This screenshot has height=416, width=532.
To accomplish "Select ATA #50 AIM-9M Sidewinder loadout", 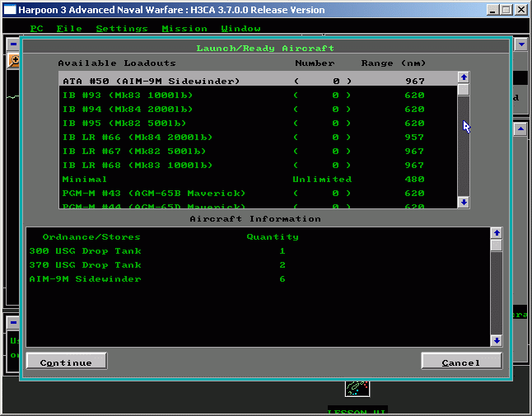I will (259, 81).
